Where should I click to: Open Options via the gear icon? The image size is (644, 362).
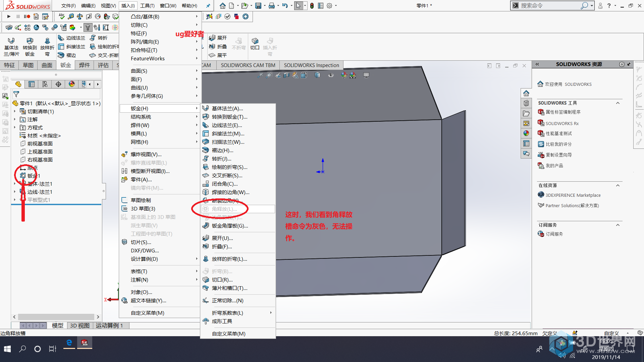329,6
